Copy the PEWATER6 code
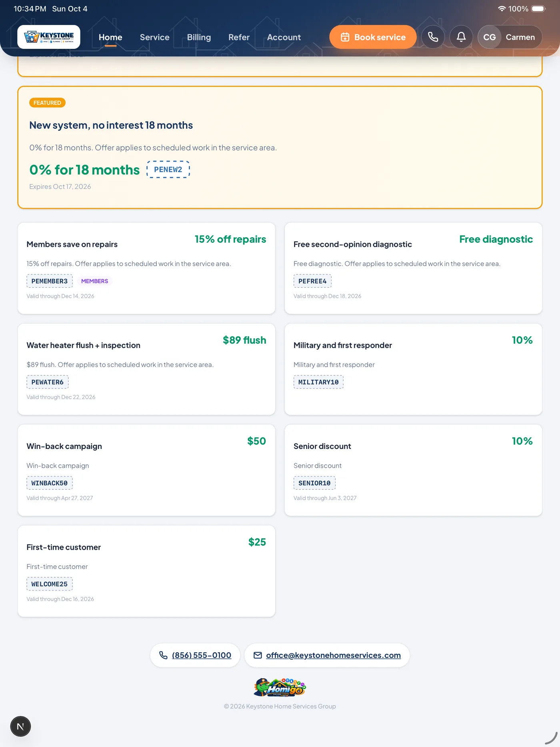Viewport: 560px width, 747px height. point(48,382)
